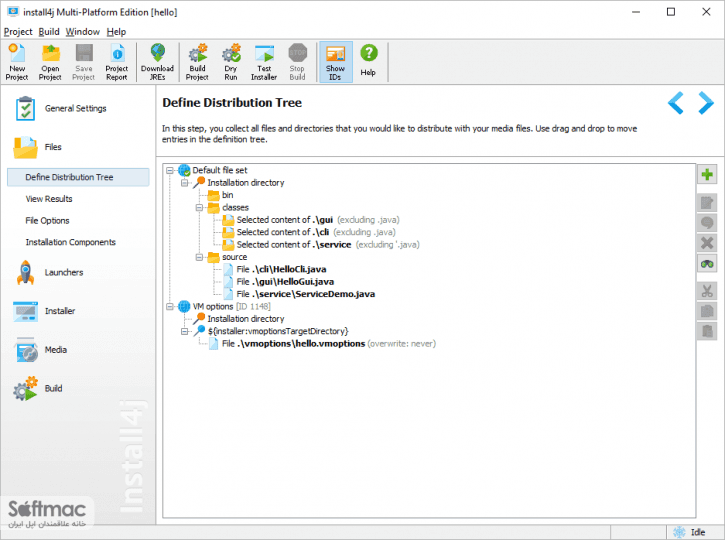Click the binoculars search icon

coord(707,264)
